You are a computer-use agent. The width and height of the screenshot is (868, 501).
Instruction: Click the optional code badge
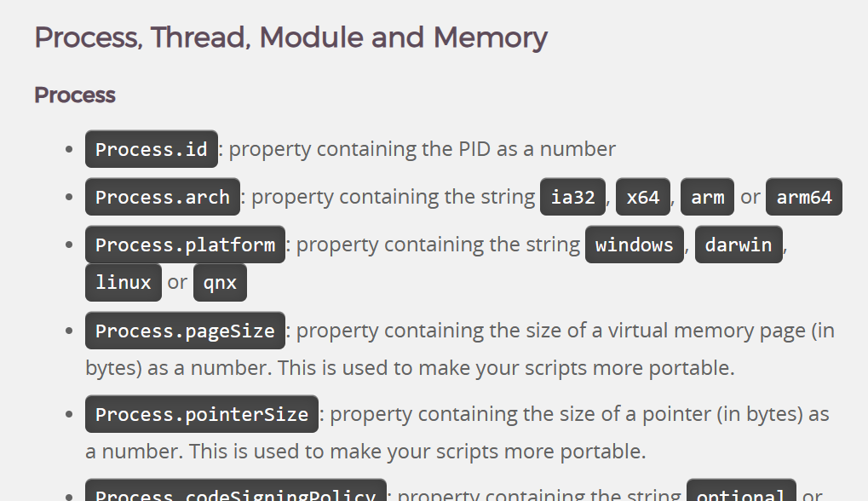[x=740, y=493]
